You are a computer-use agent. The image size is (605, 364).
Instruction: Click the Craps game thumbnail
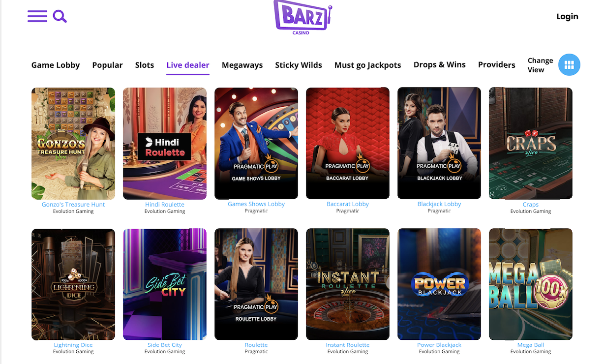click(x=531, y=143)
